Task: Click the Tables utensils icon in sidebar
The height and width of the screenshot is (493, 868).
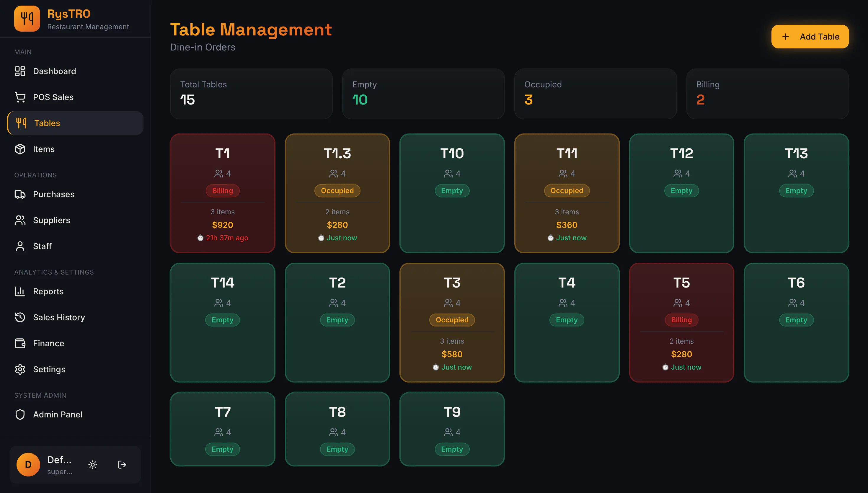Action: pyautogui.click(x=21, y=123)
